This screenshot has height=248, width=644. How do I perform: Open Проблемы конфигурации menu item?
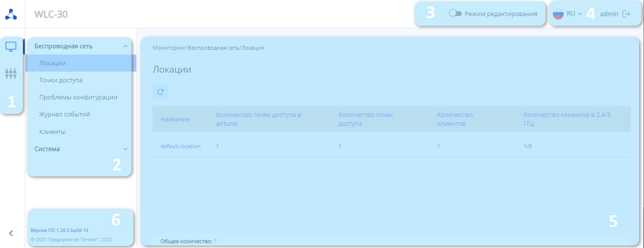click(x=79, y=97)
